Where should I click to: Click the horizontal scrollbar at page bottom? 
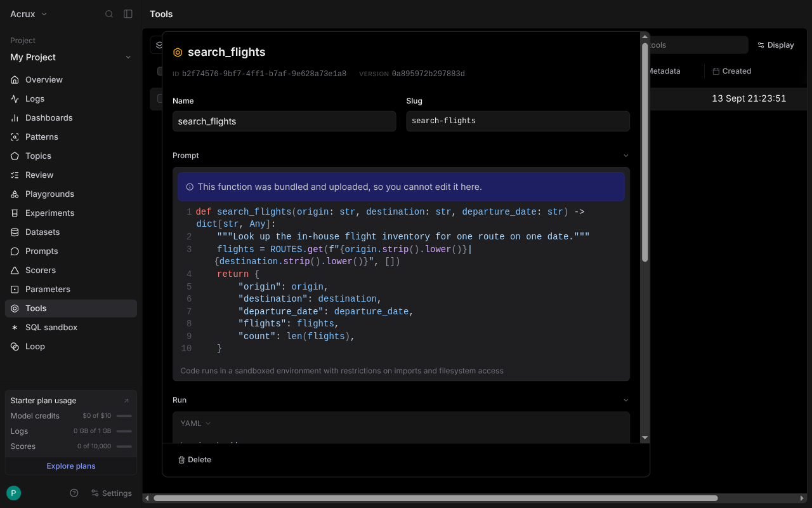[435, 498]
